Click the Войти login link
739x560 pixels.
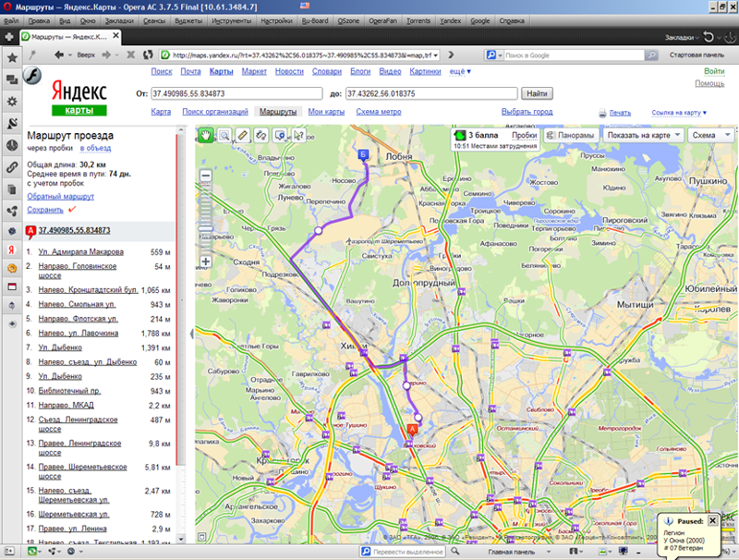714,71
